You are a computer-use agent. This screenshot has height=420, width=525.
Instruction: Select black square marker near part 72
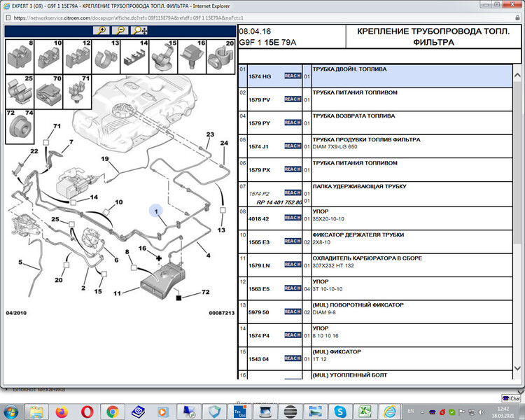pyautogui.click(x=179, y=298)
